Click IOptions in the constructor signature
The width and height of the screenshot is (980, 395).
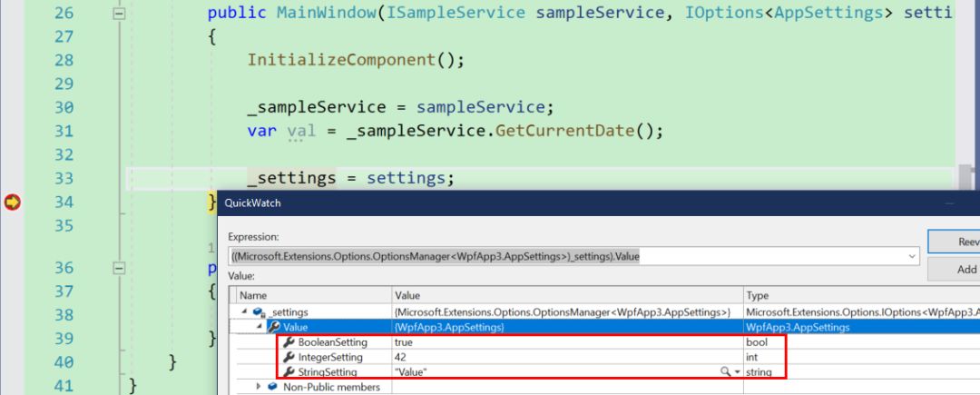724,13
